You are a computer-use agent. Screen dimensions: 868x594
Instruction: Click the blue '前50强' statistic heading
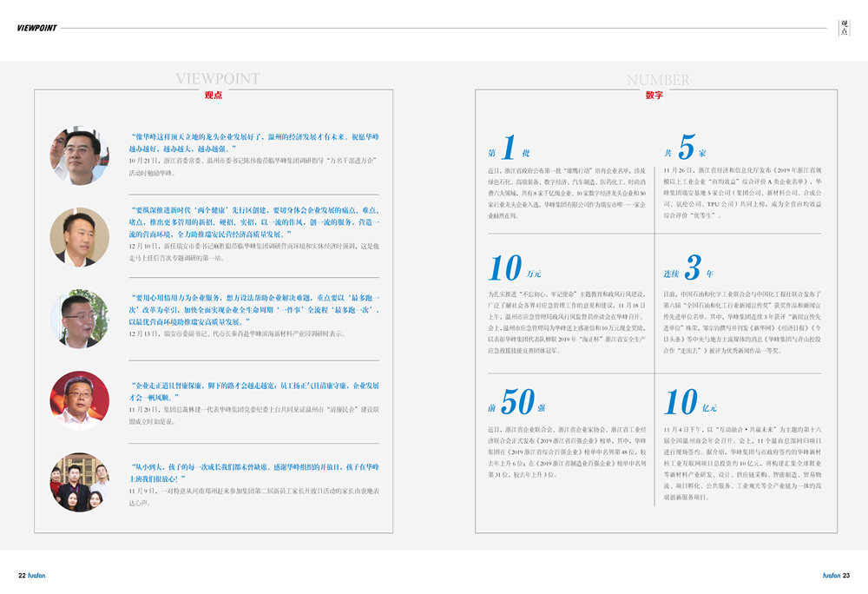(x=516, y=402)
